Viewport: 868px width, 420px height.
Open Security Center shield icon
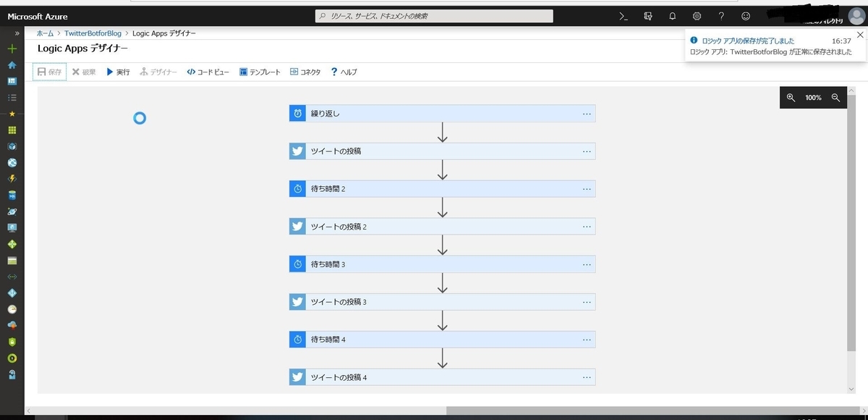[x=12, y=342]
